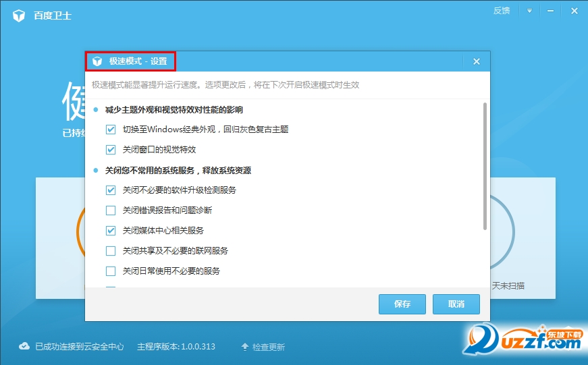Image resolution: width=588 pixels, height=365 pixels.
Task: Click the settings list vertical scrollbar
Action: click(485, 165)
